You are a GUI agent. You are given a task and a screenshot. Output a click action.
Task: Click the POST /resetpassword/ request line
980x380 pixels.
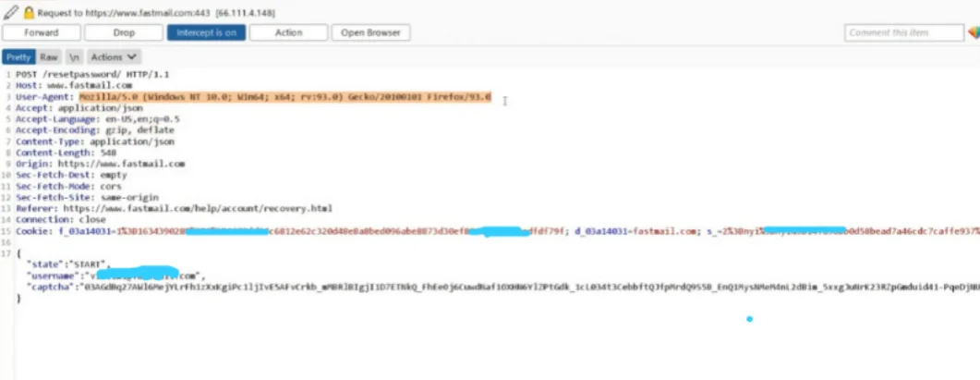(92, 75)
